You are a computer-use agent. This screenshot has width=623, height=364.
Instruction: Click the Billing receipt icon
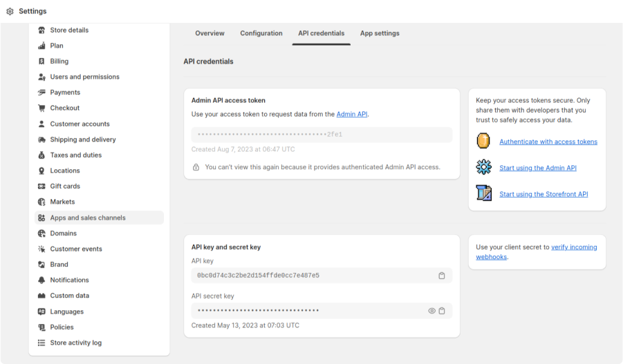[x=41, y=61]
